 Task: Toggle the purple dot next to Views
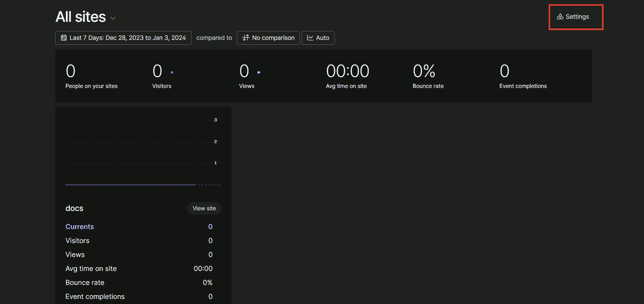[x=259, y=72]
